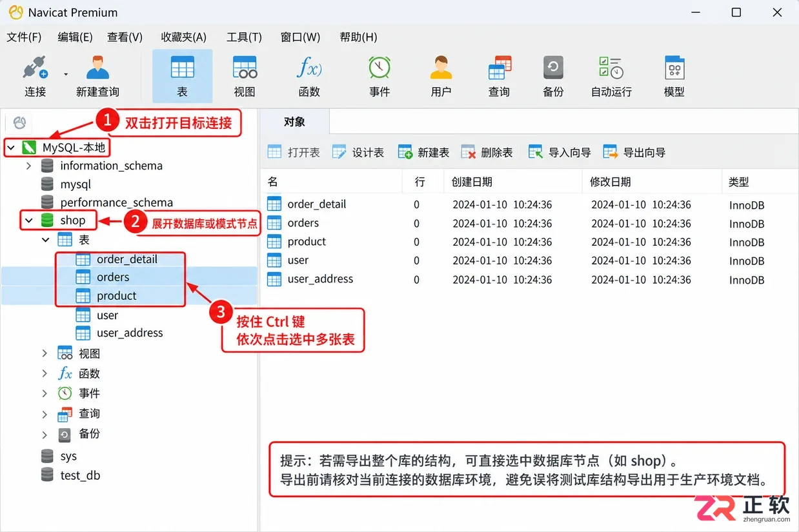799x532 pixels.
Task: Sort by the 修改日期 column header
Action: (x=652, y=182)
